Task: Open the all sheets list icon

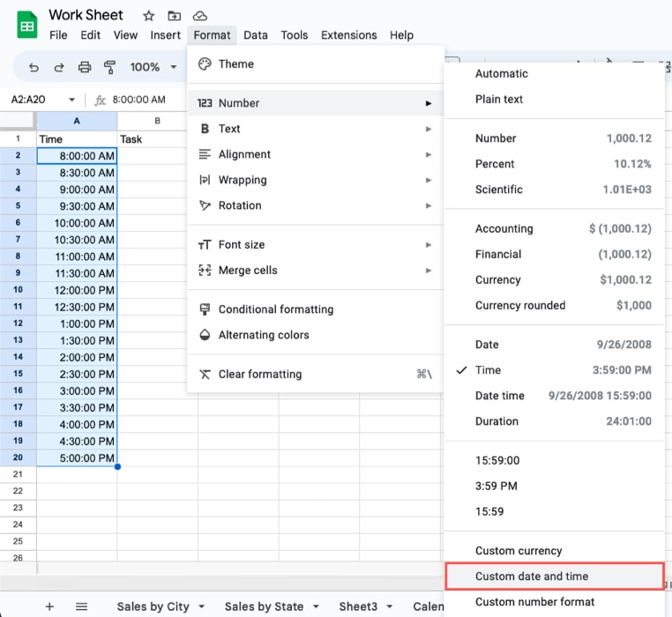Action: coord(81,606)
